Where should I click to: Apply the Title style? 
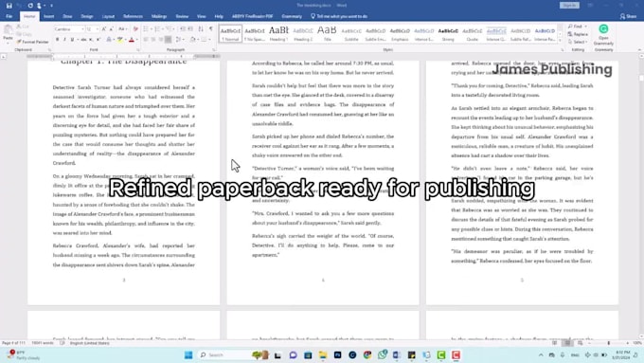click(x=327, y=34)
